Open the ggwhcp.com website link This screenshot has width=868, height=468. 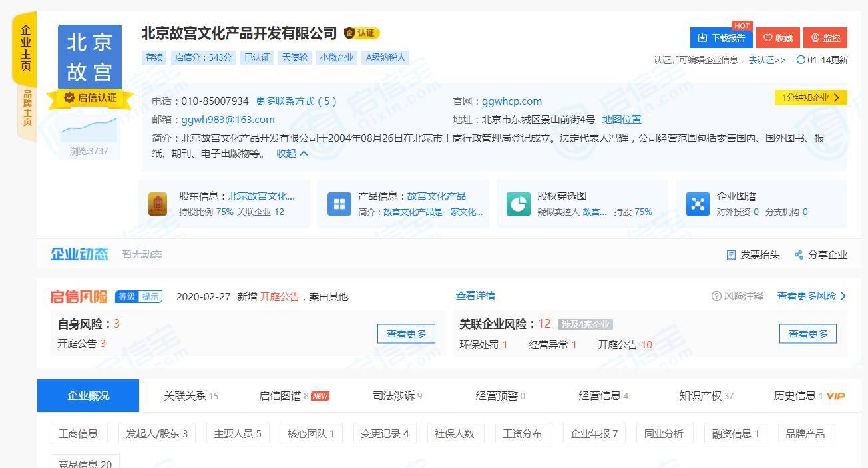point(511,101)
